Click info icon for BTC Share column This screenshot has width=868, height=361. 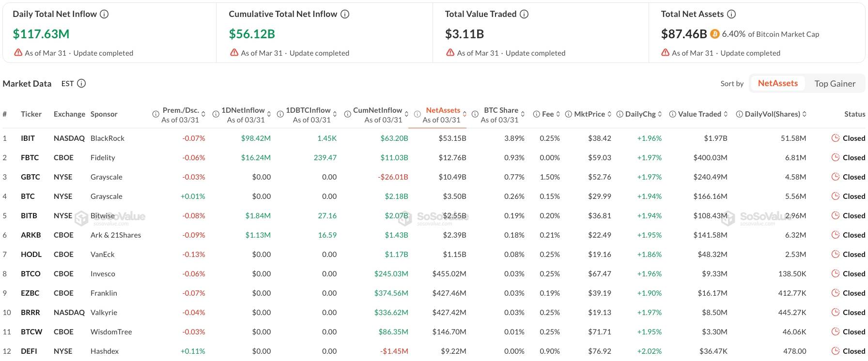(x=475, y=114)
